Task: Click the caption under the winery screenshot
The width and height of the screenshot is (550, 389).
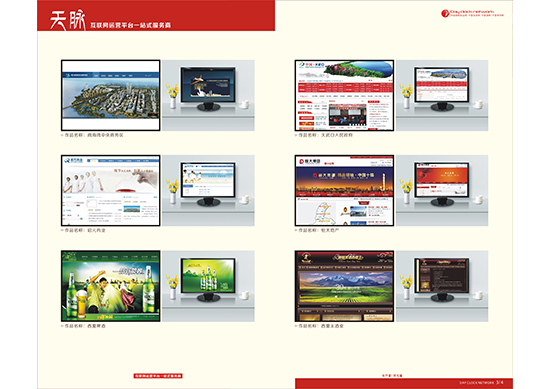Action: pyautogui.click(x=319, y=326)
